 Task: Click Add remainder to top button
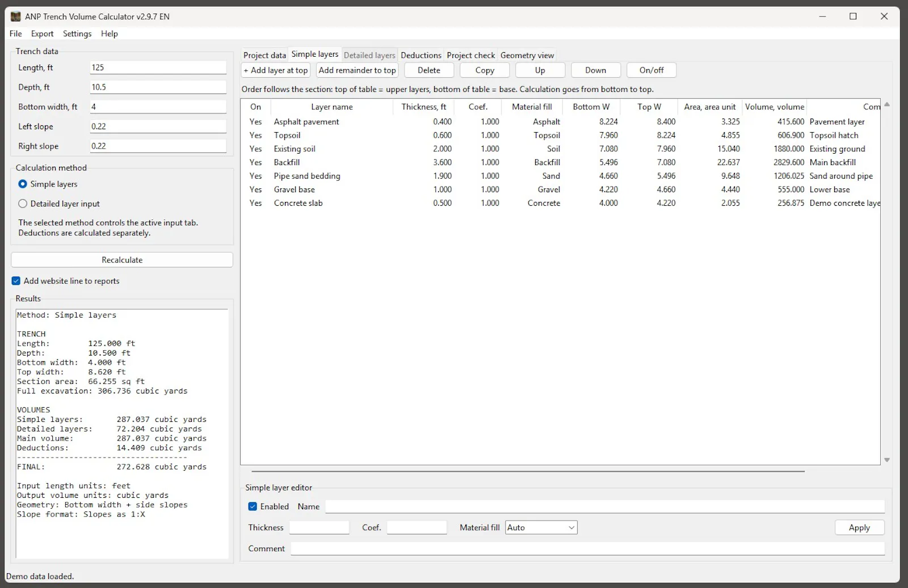pyautogui.click(x=357, y=70)
